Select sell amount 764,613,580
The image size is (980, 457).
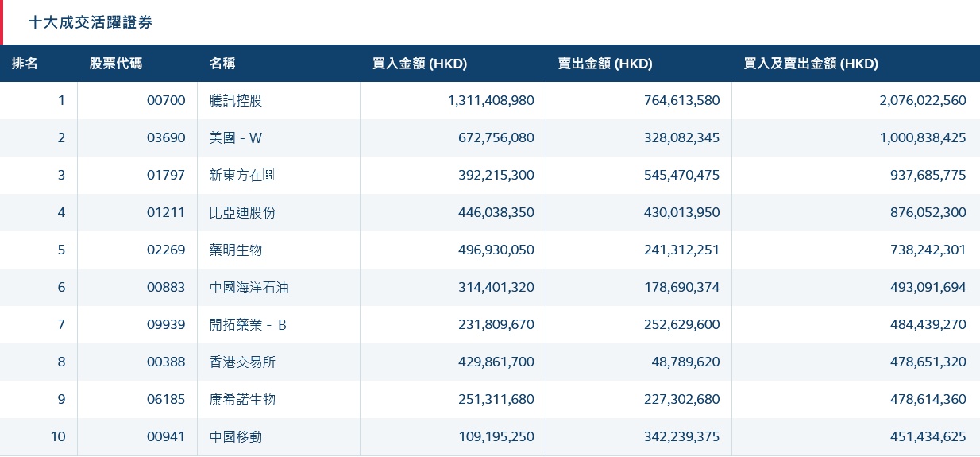(x=682, y=100)
